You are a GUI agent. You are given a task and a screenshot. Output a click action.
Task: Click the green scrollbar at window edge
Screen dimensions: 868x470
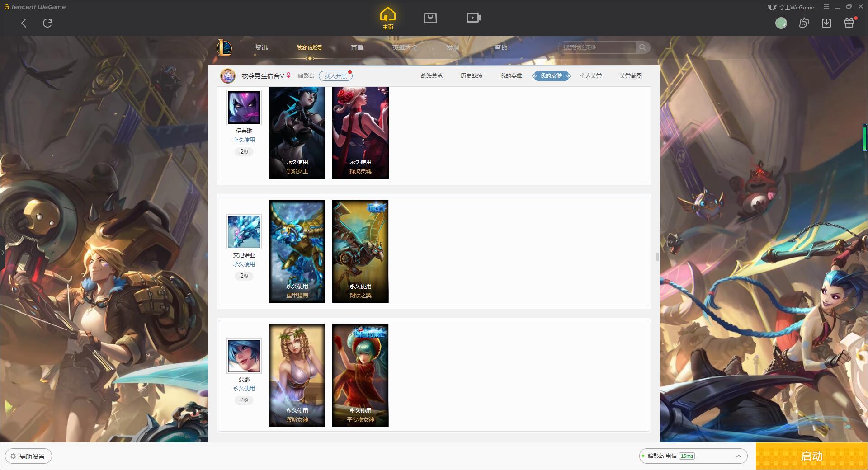click(x=864, y=138)
